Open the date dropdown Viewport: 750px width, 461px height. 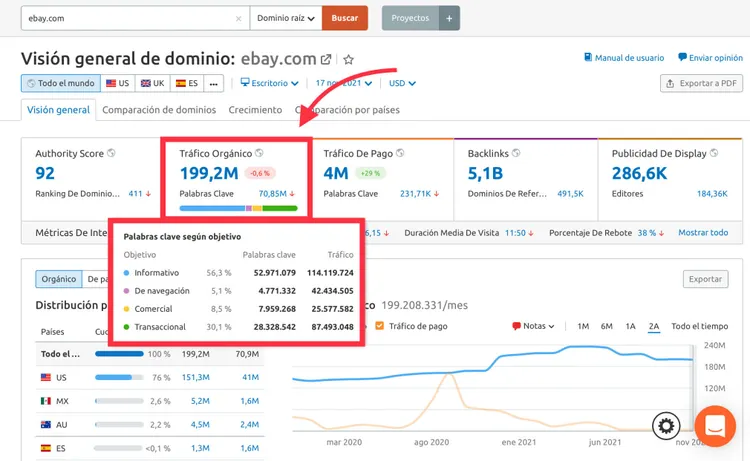[343, 83]
